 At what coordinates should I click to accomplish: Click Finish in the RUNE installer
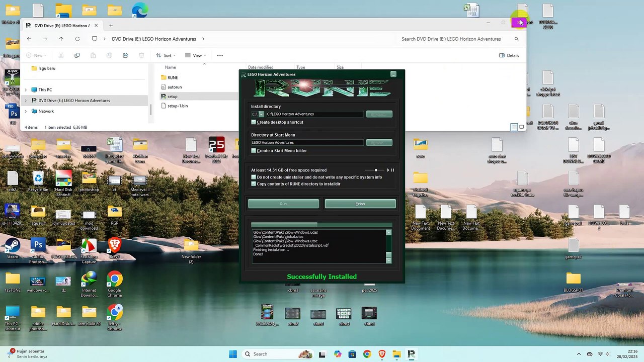tap(360, 204)
